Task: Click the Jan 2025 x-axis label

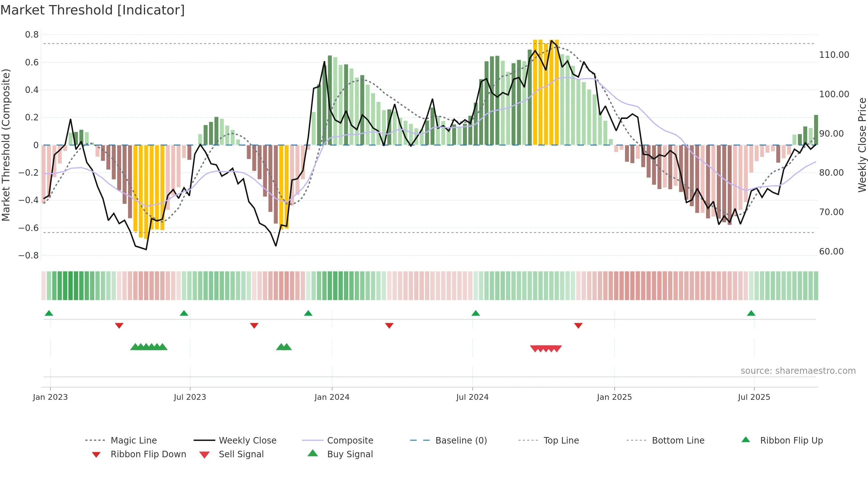Action: [x=614, y=397]
